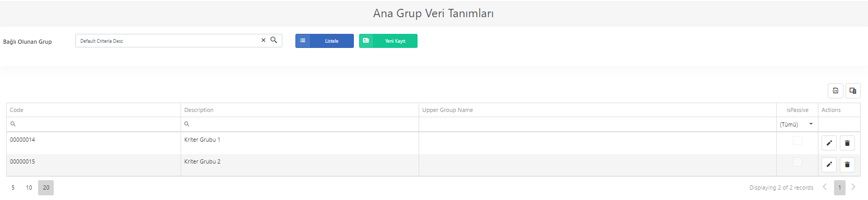
Task: Create new entry with Yeni Kayıt
Action: (388, 41)
